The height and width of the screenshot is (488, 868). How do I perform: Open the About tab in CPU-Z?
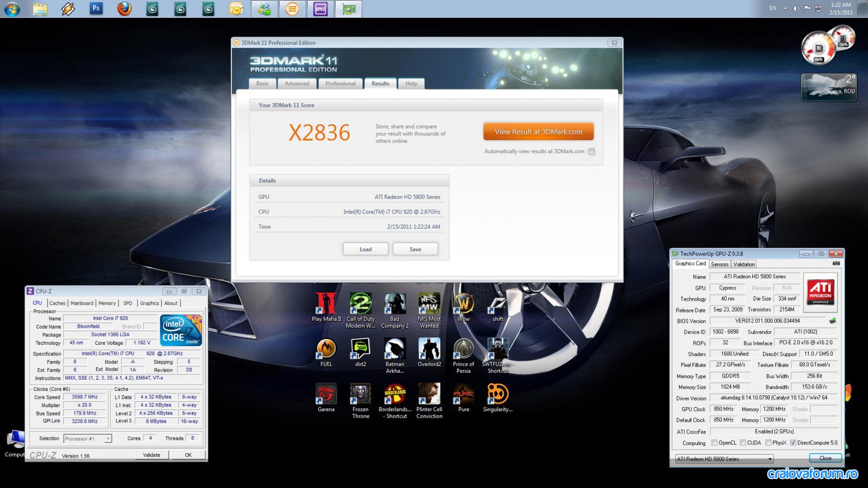pyautogui.click(x=171, y=303)
